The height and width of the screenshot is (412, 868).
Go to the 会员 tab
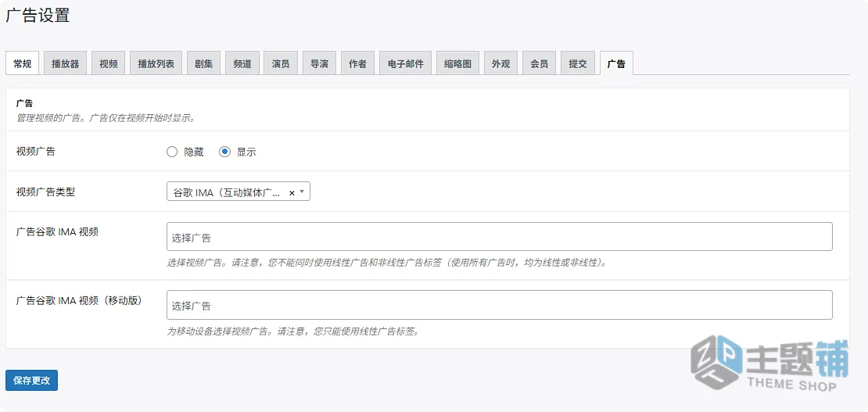(540, 63)
